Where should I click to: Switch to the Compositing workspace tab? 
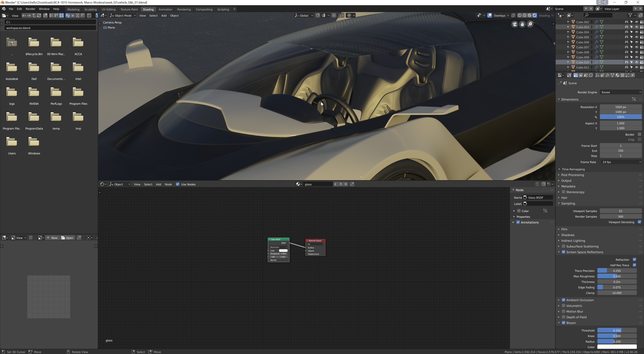204,9
